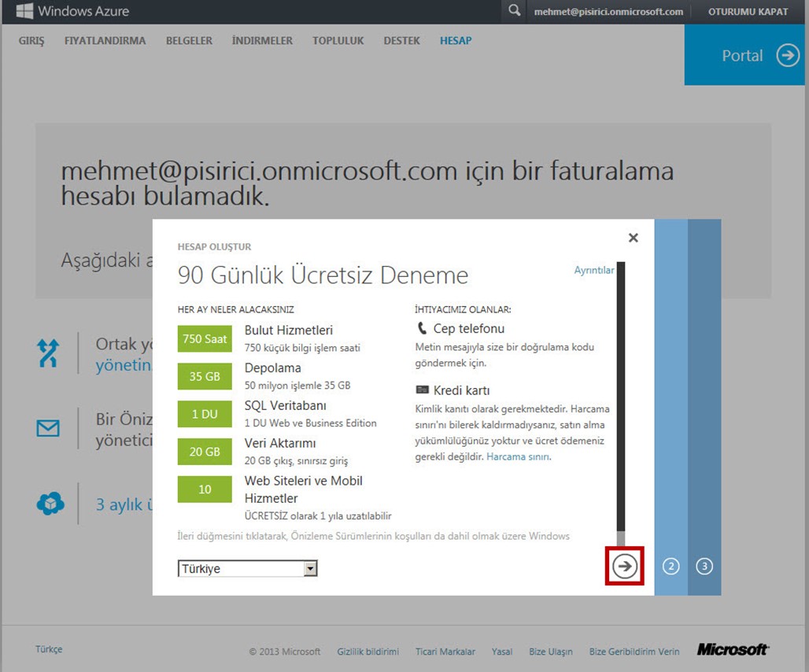
Task: Open the Ayrıntılar link
Action: click(x=594, y=270)
